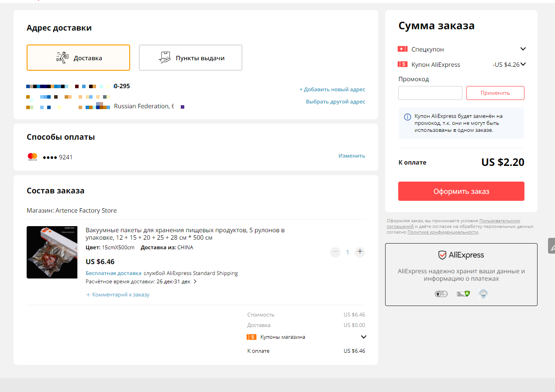Image resolution: width=555 pixels, height=392 pixels.
Task: Expand the Спецкупон dropdown
Action: coord(523,49)
